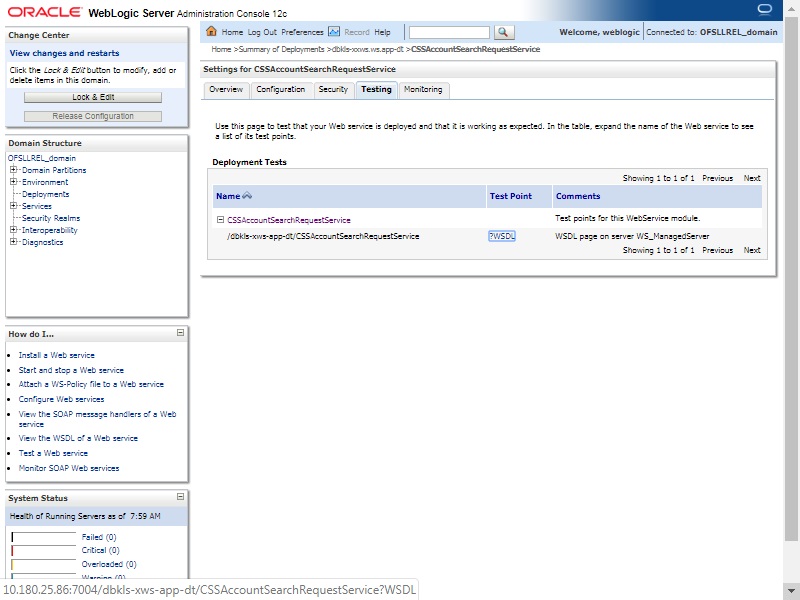Click the Name column sort arrow icon
Image resolution: width=800 pixels, height=600 pixels.
247,196
